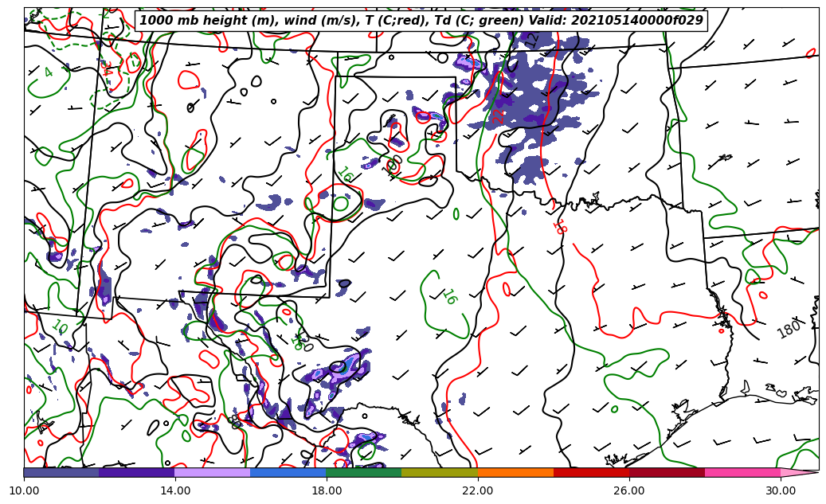Image resolution: width=826 pixels, height=504 pixels.
Task: Click the black 180 height label at far right
Action: (789, 330)
